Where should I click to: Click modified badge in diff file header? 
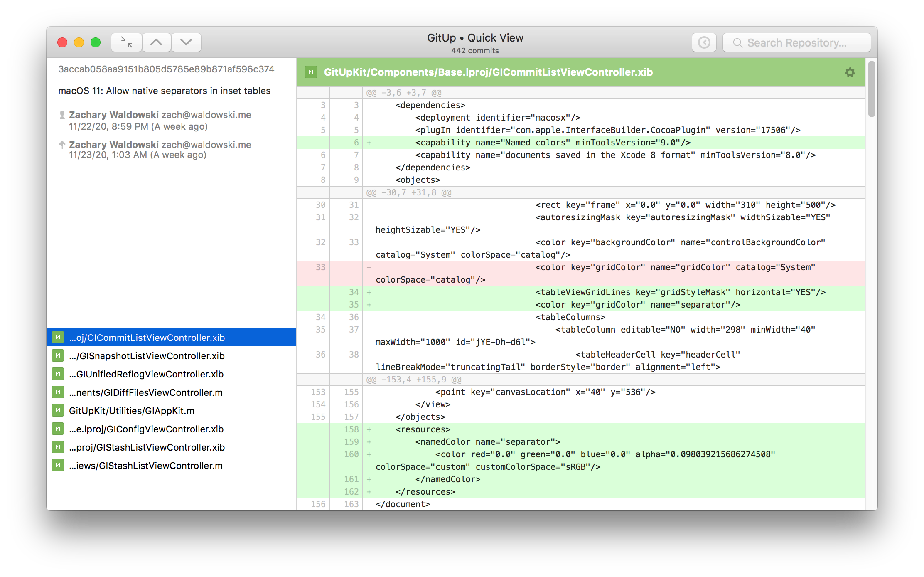click(311, 72)
